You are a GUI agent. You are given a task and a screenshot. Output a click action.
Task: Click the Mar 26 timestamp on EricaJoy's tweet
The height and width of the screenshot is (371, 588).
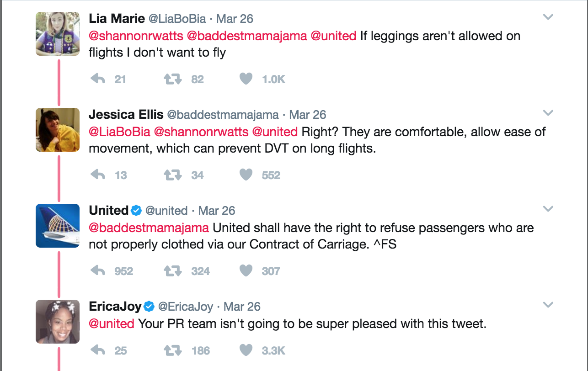click(x=242, y=307)
